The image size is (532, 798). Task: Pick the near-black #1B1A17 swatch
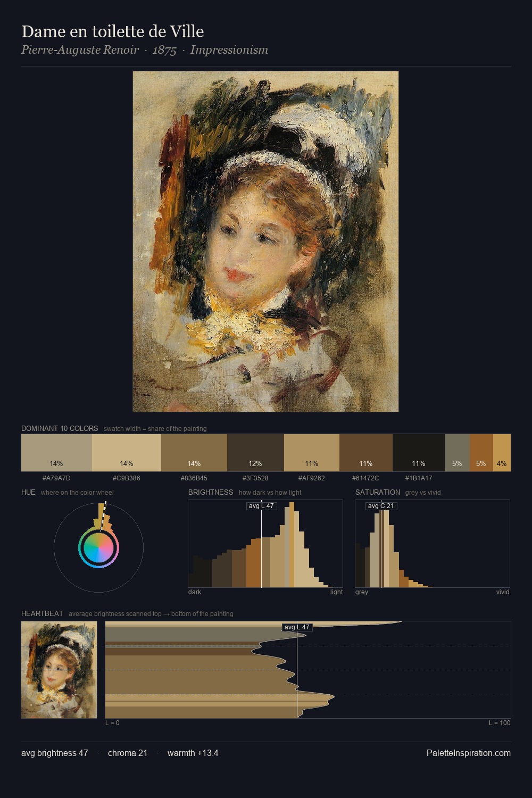click(x=419, y=453)
